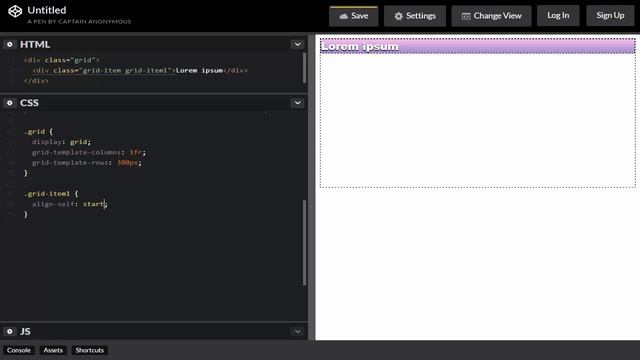Click the .grid selector line

[38, 131]
